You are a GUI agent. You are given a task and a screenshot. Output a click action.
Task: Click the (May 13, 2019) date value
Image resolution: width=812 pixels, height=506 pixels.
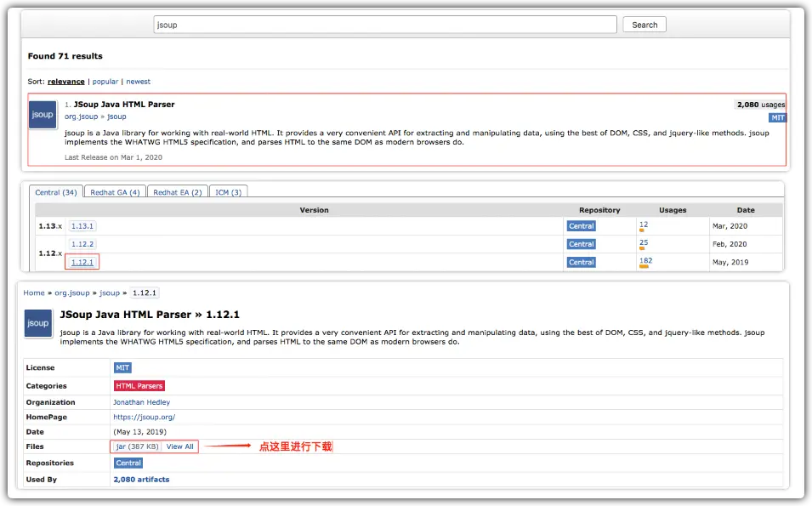coord(139,432)
